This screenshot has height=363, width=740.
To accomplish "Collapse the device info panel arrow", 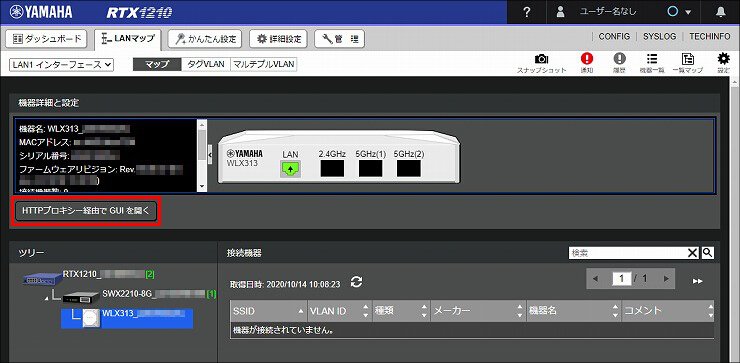I will [x=210, y=154].
